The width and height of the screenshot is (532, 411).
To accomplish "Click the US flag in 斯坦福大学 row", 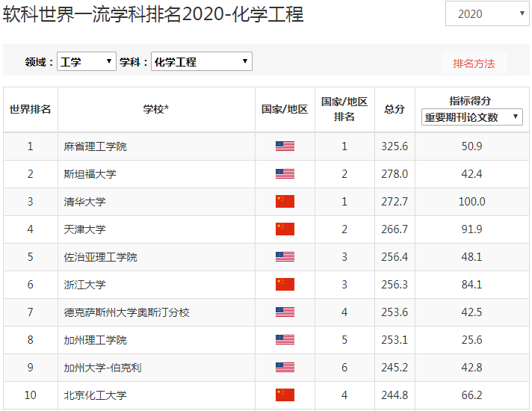I will [x=285, y=174].
